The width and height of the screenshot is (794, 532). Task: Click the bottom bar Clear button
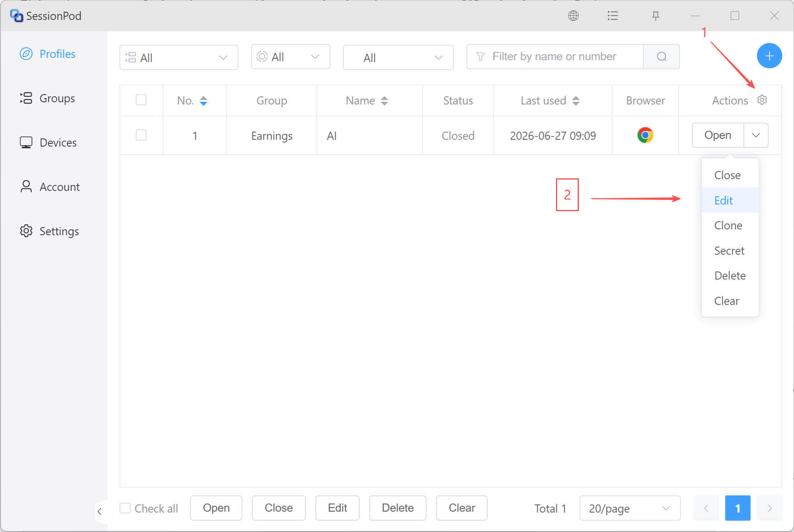pyautogui.click(x=462, y=508)
